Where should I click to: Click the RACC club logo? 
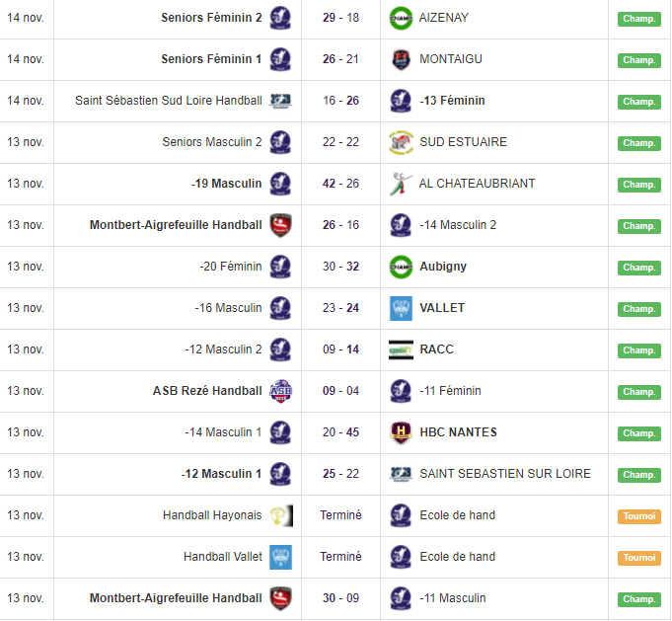400,349
